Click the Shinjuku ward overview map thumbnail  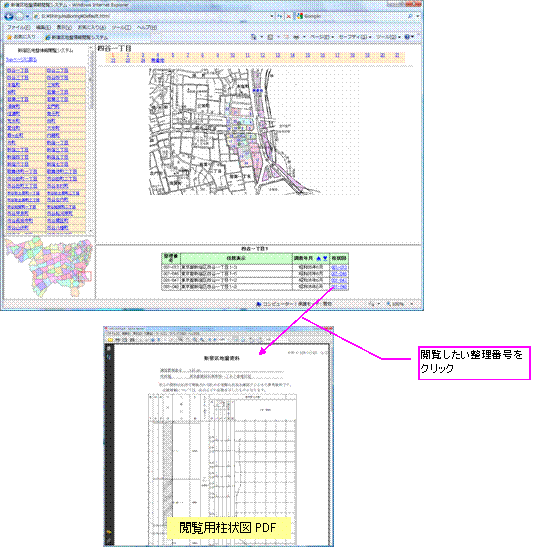click(49, 267)
